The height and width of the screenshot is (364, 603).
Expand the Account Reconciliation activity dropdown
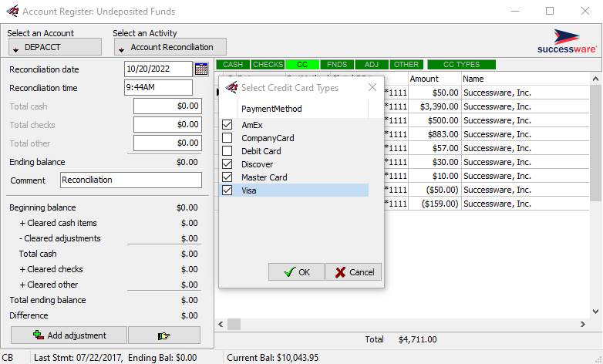(170, 47)
